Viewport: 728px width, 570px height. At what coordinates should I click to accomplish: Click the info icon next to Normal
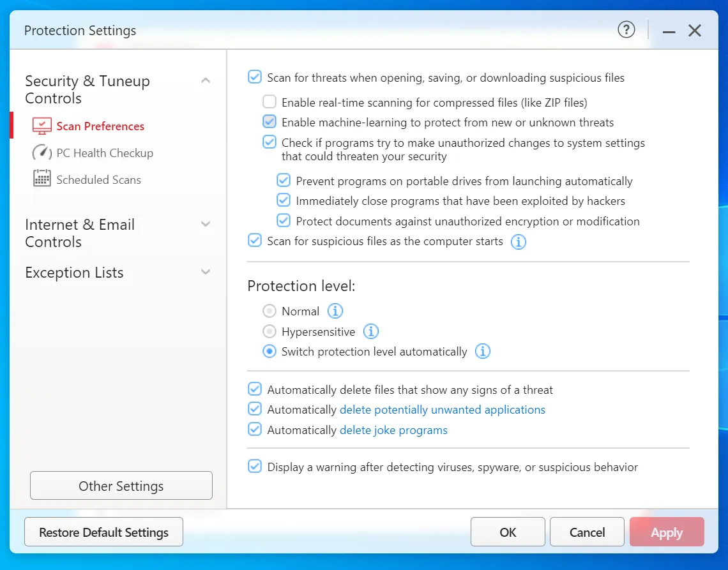pyautogui.click(x=335, y=311)
